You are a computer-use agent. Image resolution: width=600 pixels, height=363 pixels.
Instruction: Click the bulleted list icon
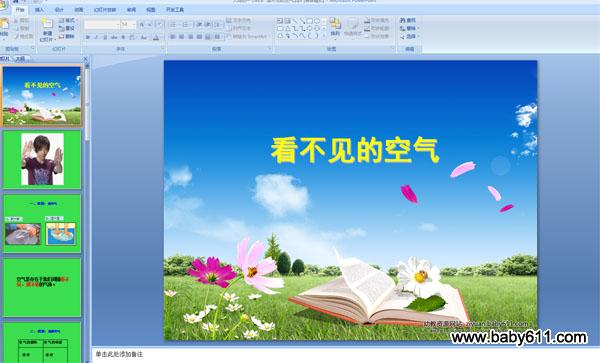click(173, 24)
